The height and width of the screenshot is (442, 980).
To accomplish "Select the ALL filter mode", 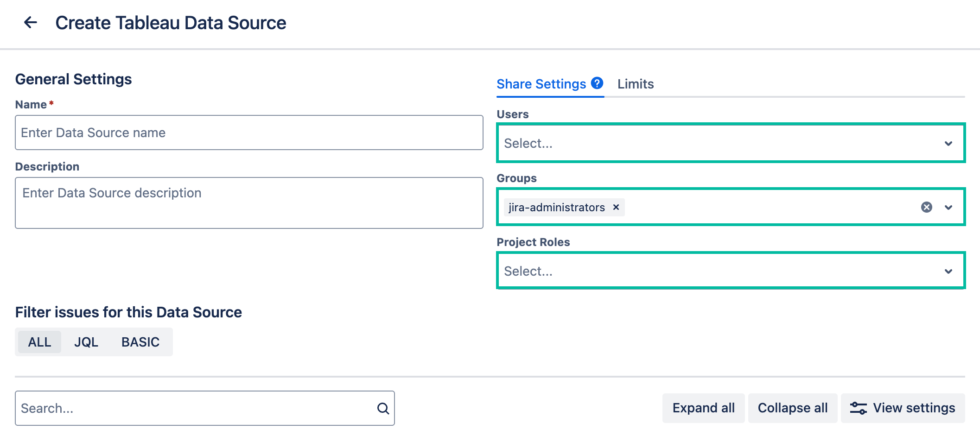I will point(39,342).
